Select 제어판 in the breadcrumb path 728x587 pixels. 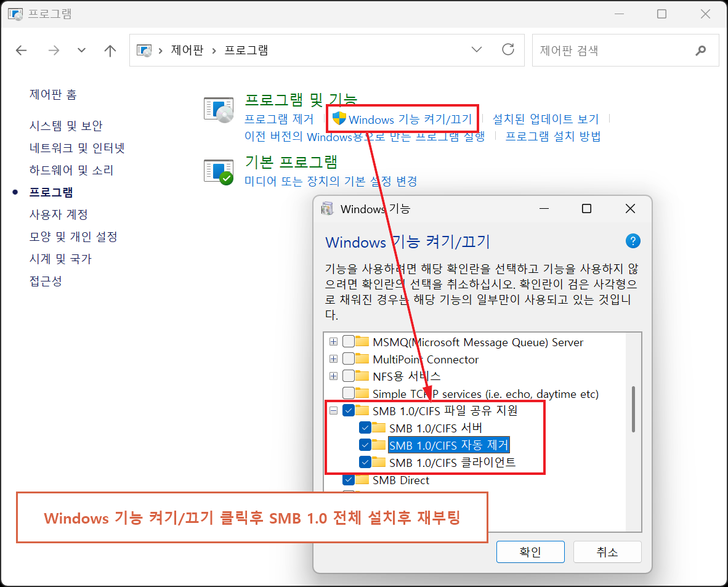pos(187,50)
